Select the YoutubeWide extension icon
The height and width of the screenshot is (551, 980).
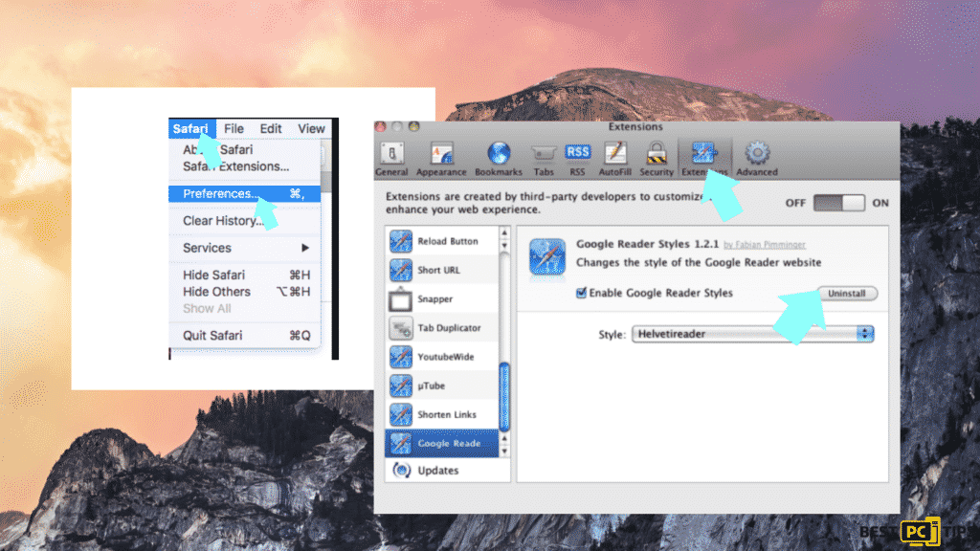[401, 357]
